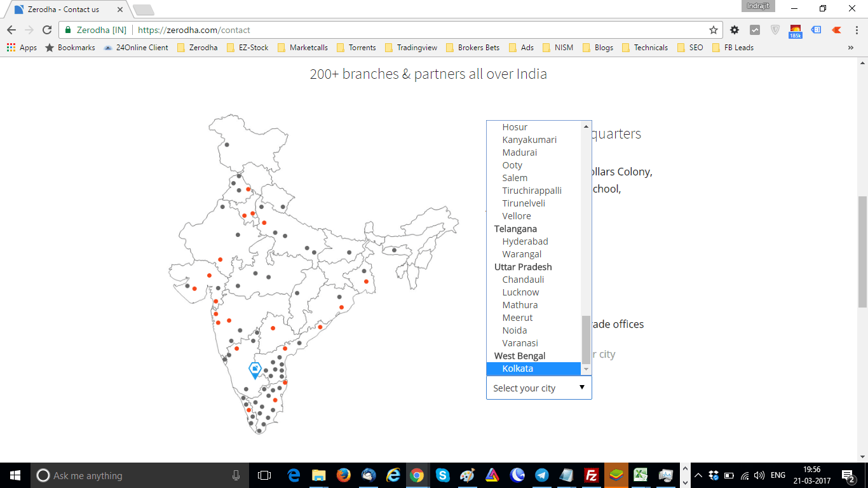This screenshot has height=488, width=868.
Task: Bookmark this page with the star icon
Action: [714, 30]
